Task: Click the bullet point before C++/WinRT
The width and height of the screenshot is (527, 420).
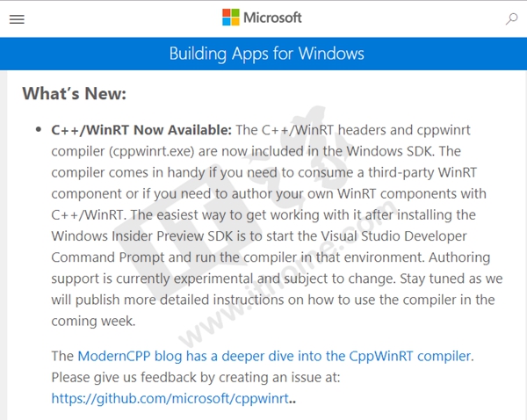Action: (x=39, y=130)
